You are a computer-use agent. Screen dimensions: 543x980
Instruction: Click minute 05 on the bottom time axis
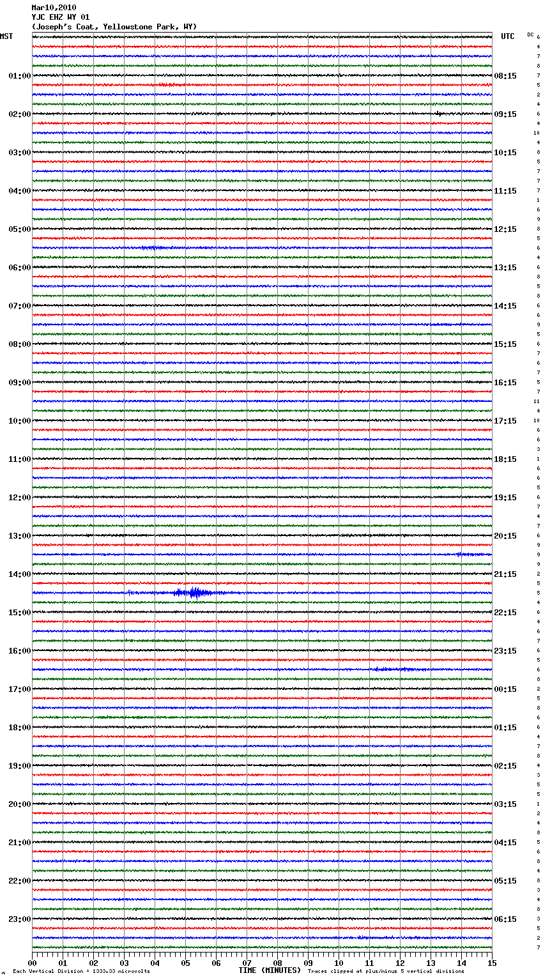(185, 963)
